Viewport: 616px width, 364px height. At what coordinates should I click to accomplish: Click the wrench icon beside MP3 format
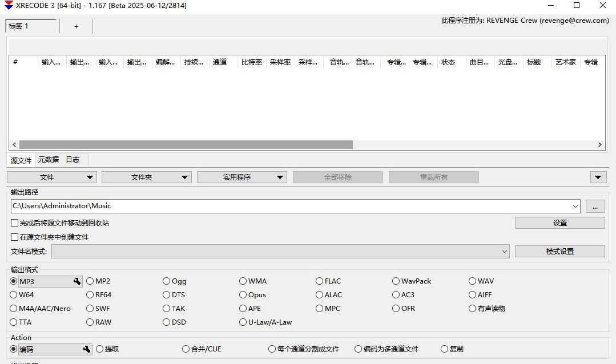77,281
